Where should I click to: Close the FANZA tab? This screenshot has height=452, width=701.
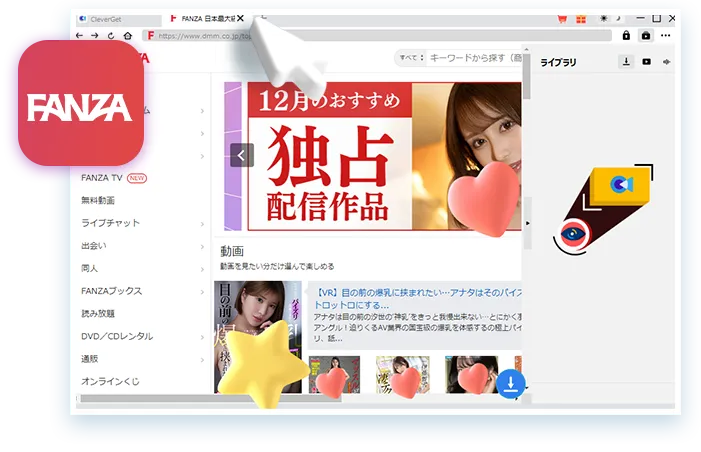241,18
